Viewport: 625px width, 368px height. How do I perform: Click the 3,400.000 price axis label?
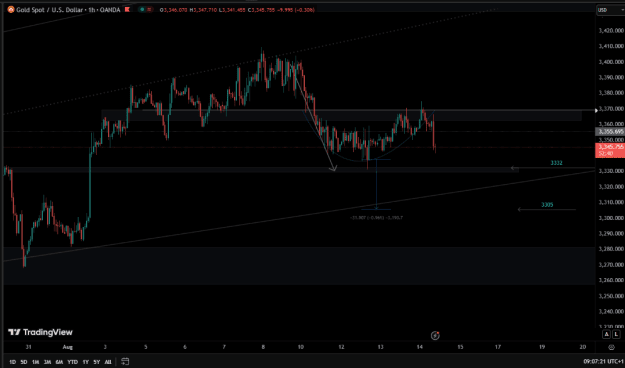(x=611, y=62)
